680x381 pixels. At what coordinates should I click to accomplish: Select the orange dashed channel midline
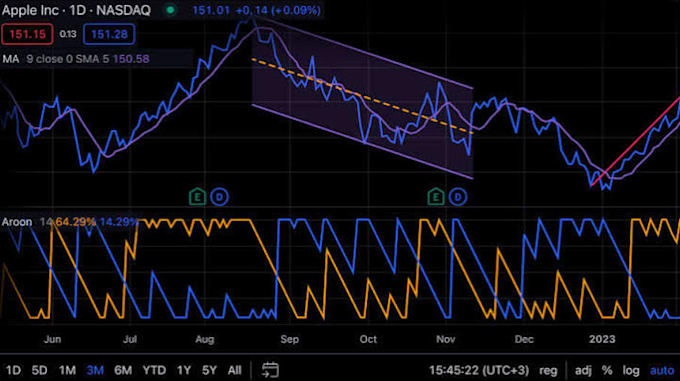click(x=362, y=96)
